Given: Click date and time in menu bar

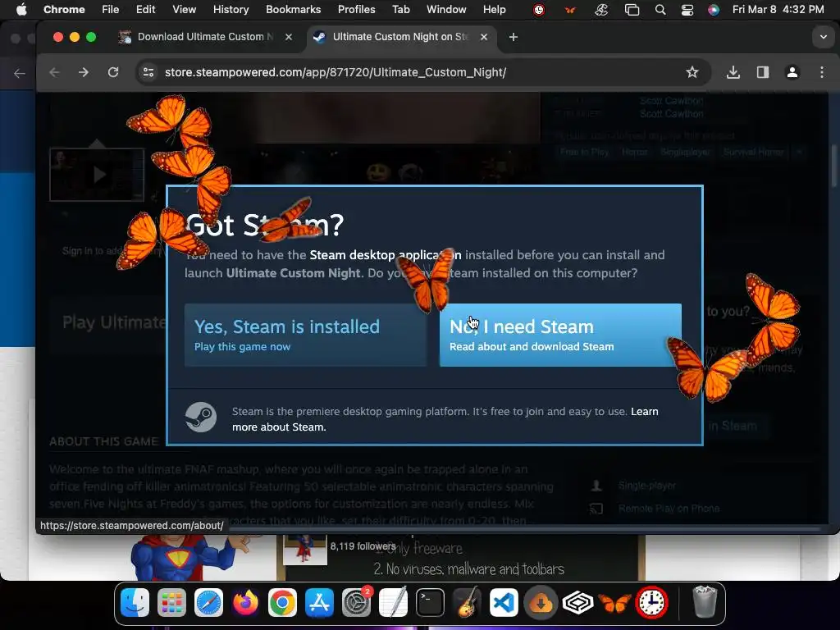Looking at the screenshot, I should pyautogui.click(x=778, y=10).
